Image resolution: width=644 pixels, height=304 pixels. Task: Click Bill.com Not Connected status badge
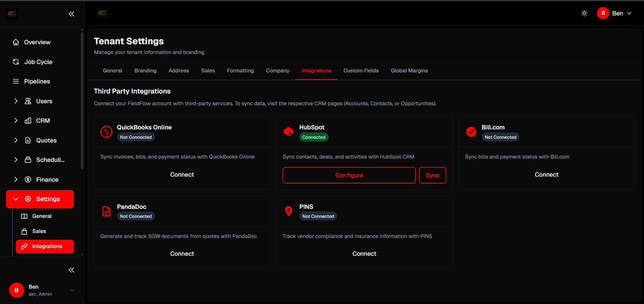click(x=500, y=137)
